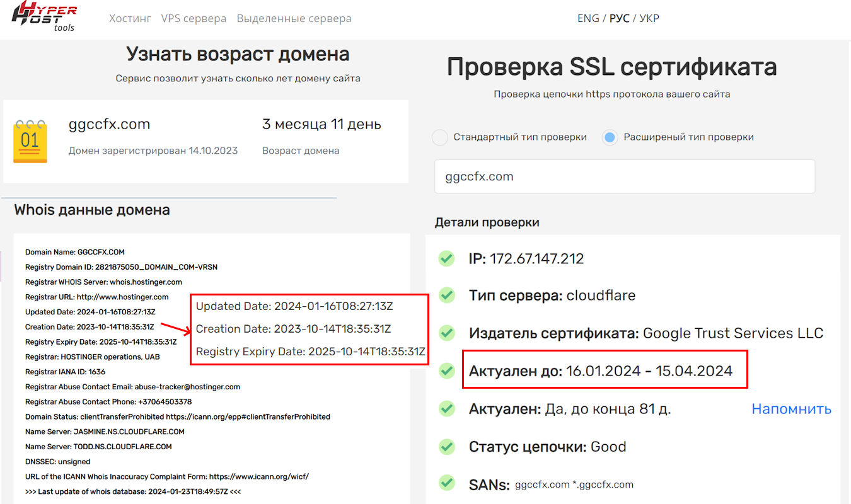Click the Детали проверки label

[487, 222]
